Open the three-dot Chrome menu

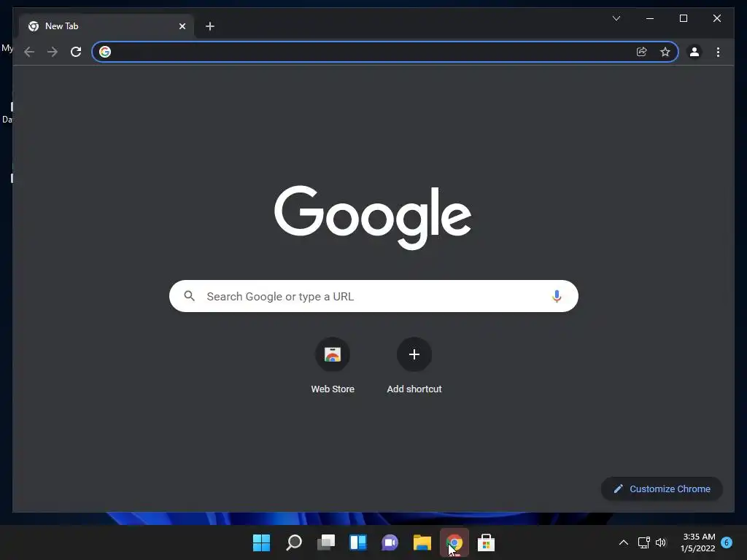[718, 52]
